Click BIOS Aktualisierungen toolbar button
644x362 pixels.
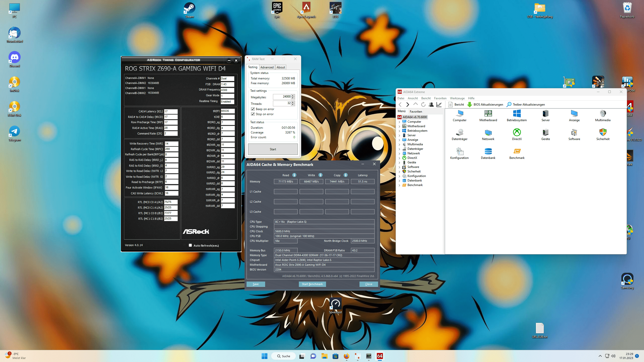click(x=485, y=105)
